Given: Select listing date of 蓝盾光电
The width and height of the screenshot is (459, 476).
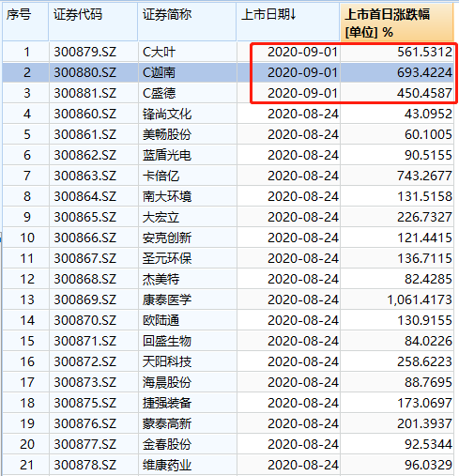Looking at the screenshot, I should tap(303, 155).
